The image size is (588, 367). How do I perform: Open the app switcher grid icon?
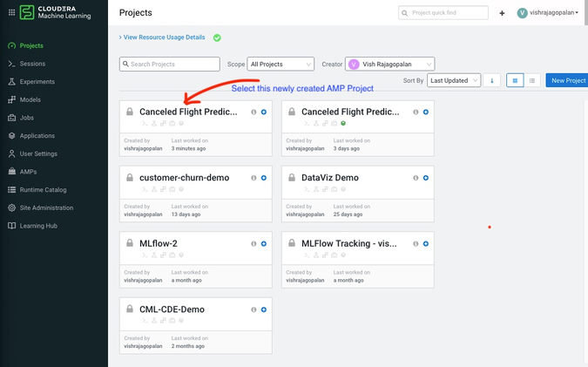click(11, 12)
